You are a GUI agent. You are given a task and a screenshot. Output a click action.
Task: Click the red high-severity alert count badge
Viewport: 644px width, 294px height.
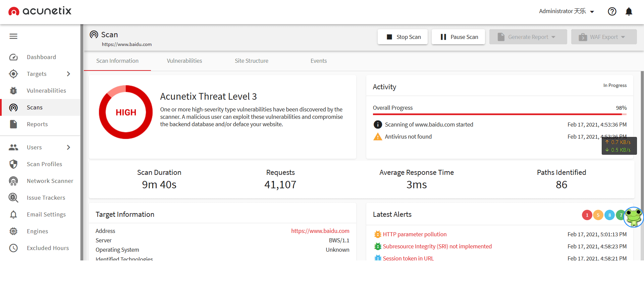click(587, 215)
